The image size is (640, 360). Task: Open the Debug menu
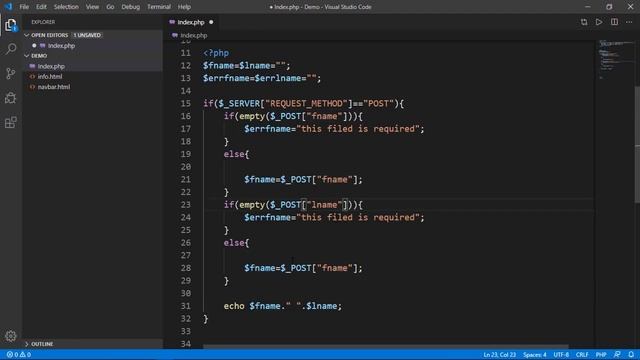click(x=131, y=7)
